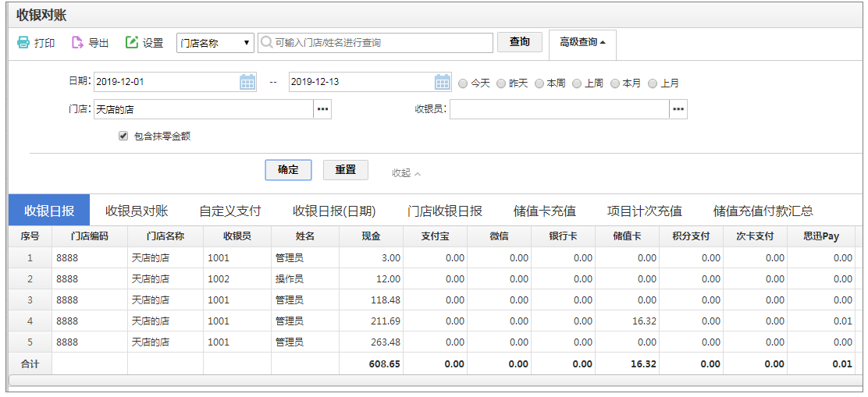Viewport: 868px width, 397px height.
Task: Collapse the 高级查询 panel toggle
Action: click(582, 43)
